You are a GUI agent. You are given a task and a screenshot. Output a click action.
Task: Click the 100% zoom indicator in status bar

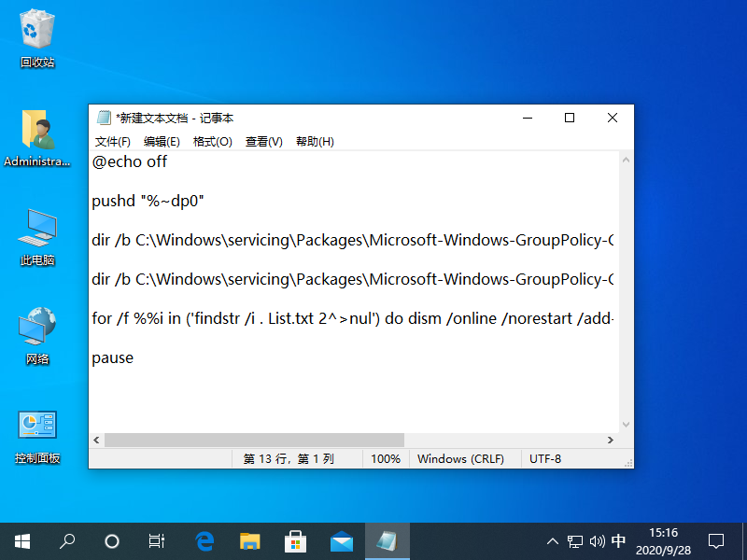[385, 458]
